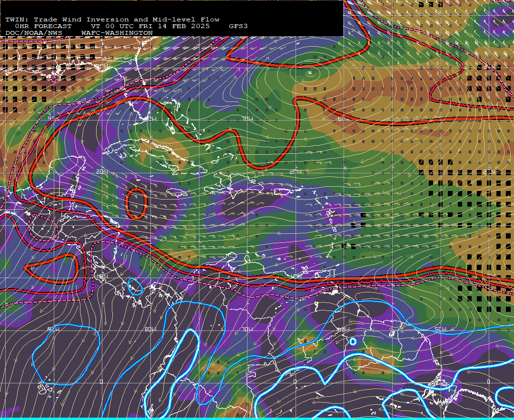The image size is (514, 420).
Task: Click the tiny cyan circle contour near the 60W label
Action: [x=353, y=341]
